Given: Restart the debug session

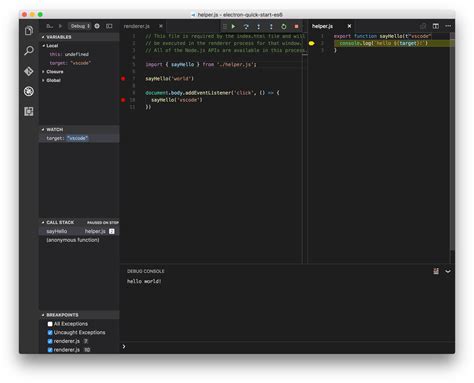Looking at the screenshot, I should 284,26.
